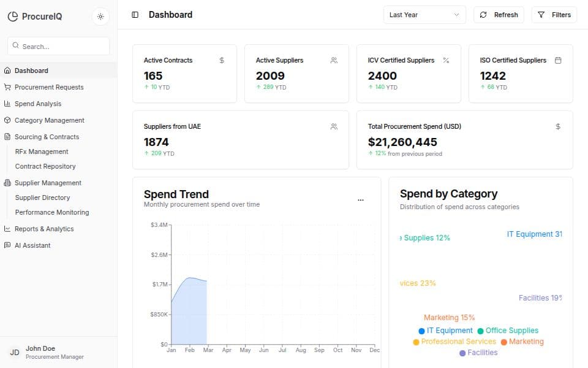588x368 pixels.
Task: Go to AI Assistant page
Action: (x=32, y=245)
